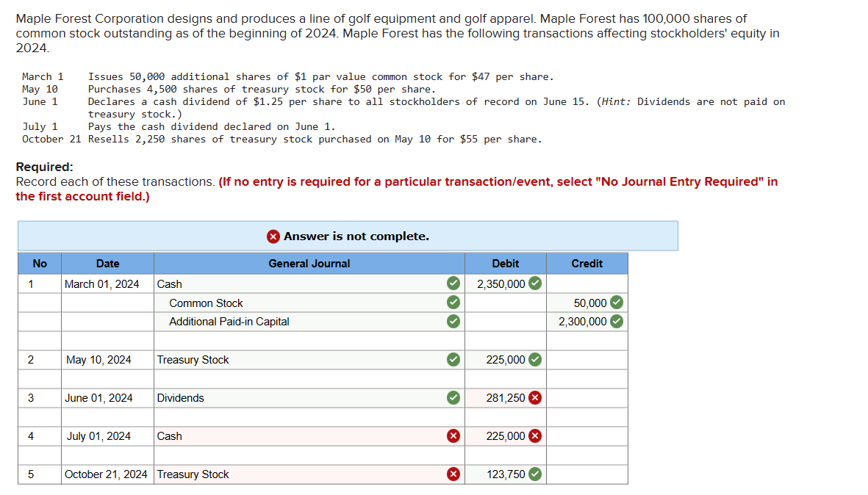Click green check next to May 10 Treasury Stock account
The width and height of the screenshot is (868, 495).
tap(453, 359)
